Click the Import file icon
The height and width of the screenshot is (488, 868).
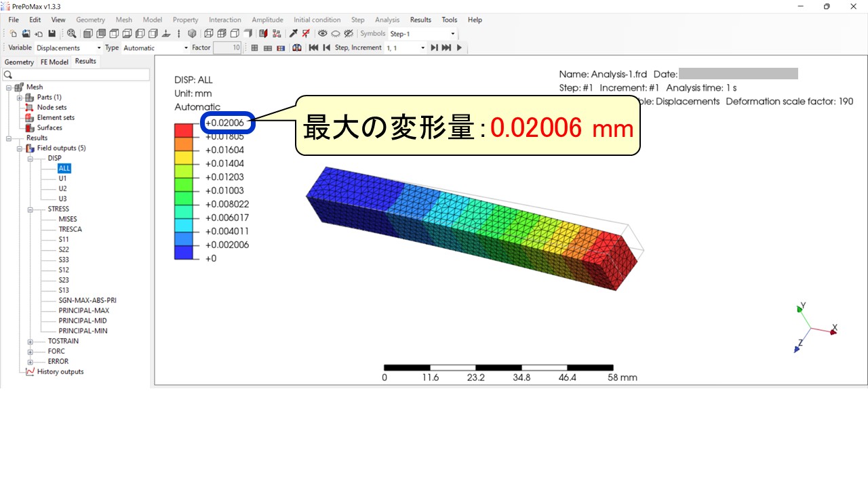click(x=39, y=33)
